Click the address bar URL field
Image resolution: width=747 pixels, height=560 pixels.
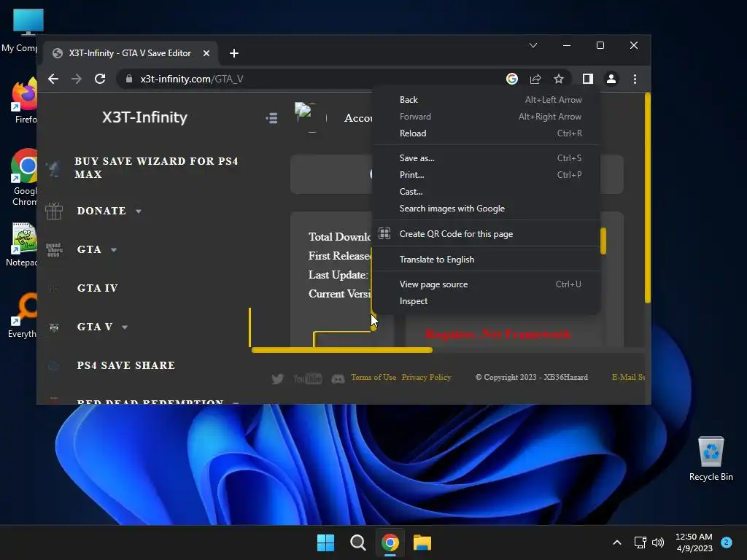(309, 79)
